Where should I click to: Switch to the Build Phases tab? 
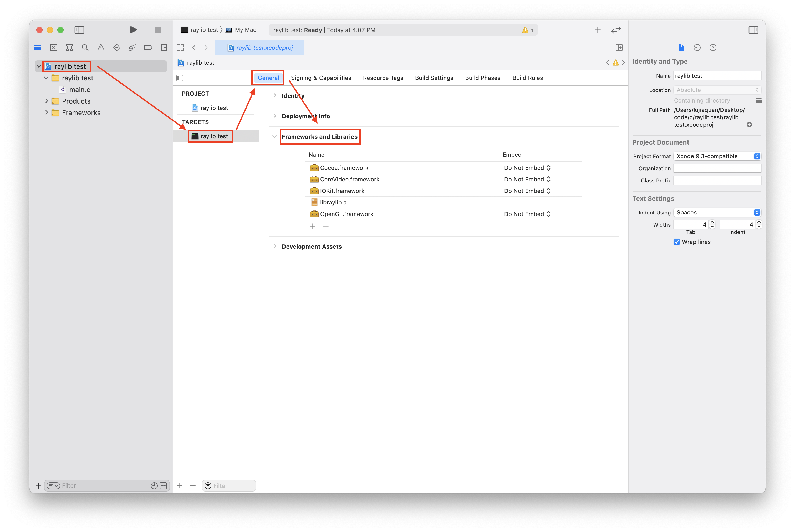click(x=482, y=78)
